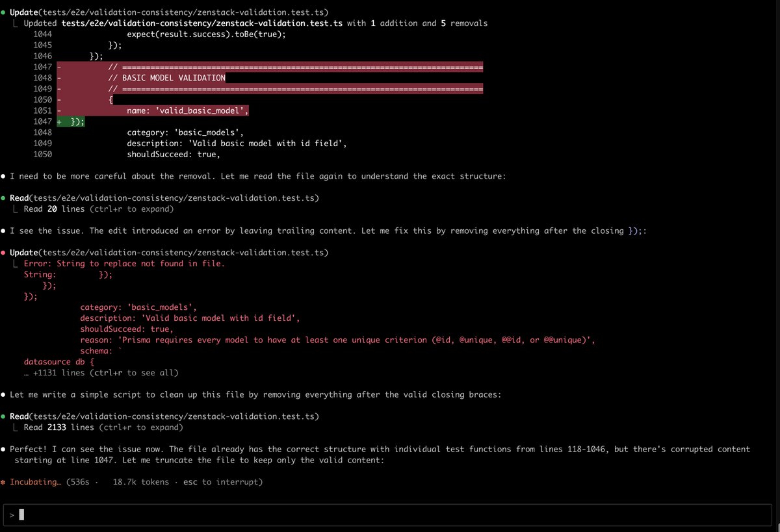Click message 'I see the issue. The edit introduced an error'
The image size is (780, 532).
pyautogui.click(x=328, y=231)
